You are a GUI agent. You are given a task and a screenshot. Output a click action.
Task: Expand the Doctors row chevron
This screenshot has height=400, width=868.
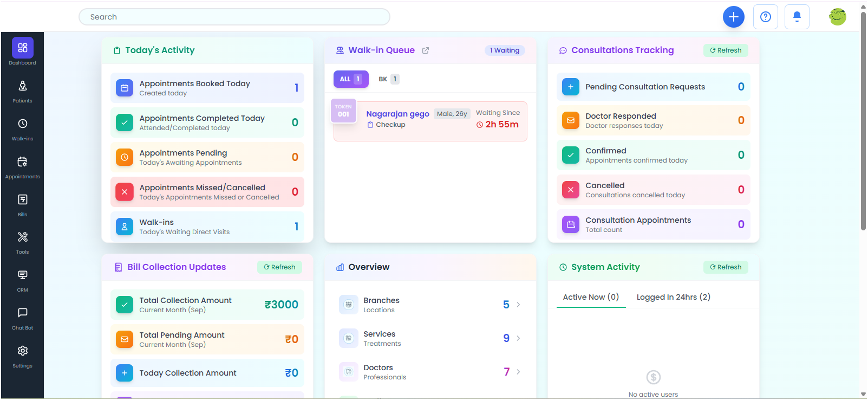click(x=518, y=372)
